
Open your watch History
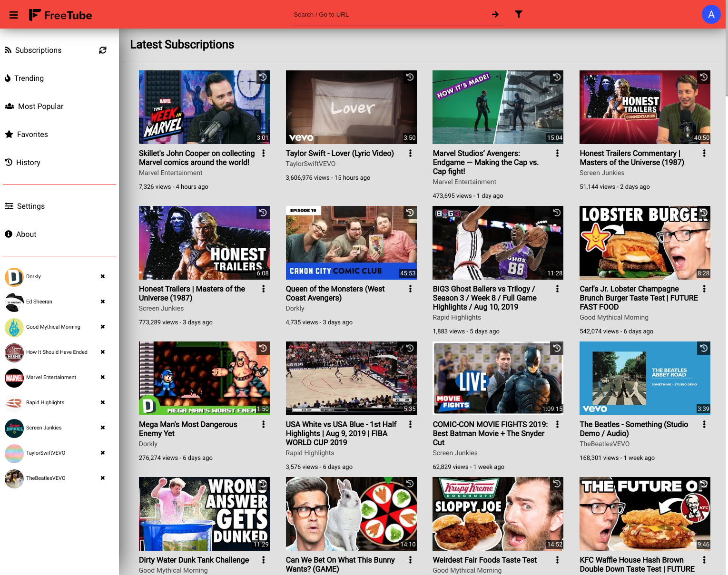coord(29,162)
